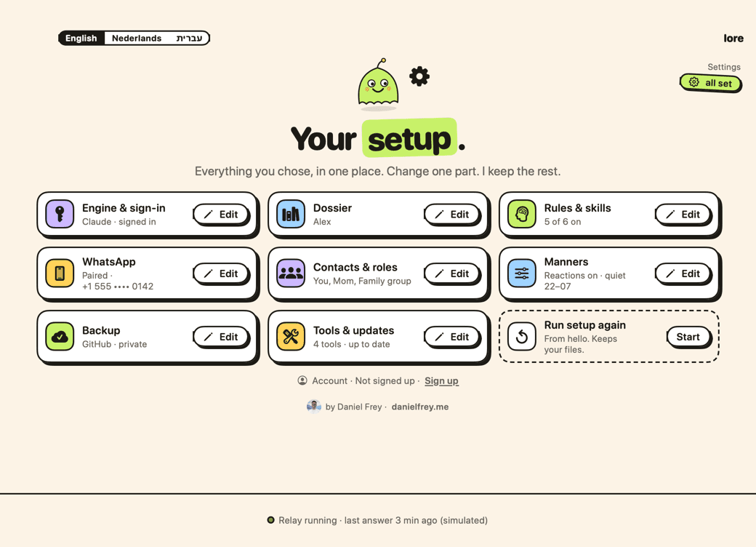Image resolution: width=756 pixels, height=547 pixels.
Task: Click 'Reactions on · quiet 22–07' text
Action: pos(585,281)
